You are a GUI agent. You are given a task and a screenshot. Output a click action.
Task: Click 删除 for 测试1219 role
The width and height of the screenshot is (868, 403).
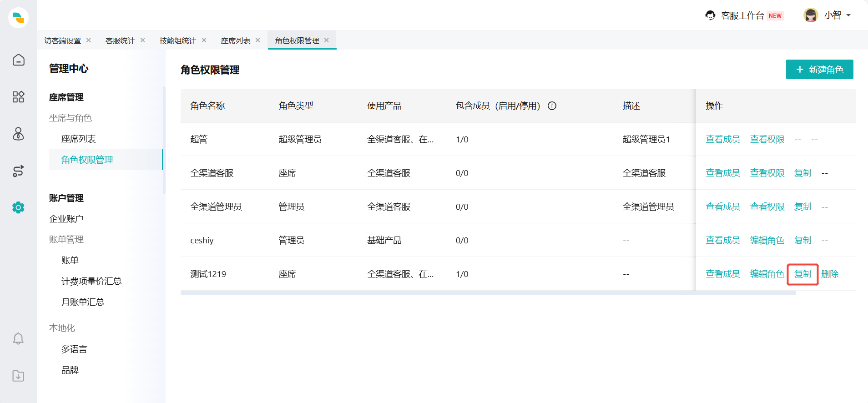point(830,274)
